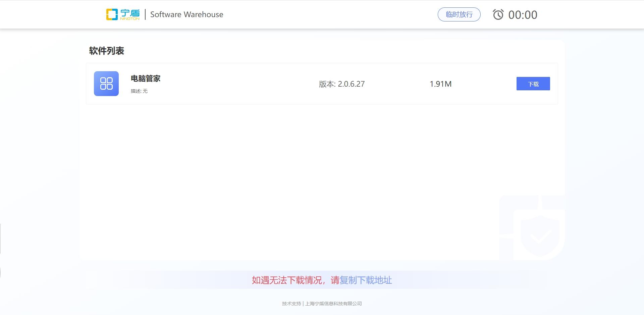Click the 技术支持 footer text

point(291,304)
